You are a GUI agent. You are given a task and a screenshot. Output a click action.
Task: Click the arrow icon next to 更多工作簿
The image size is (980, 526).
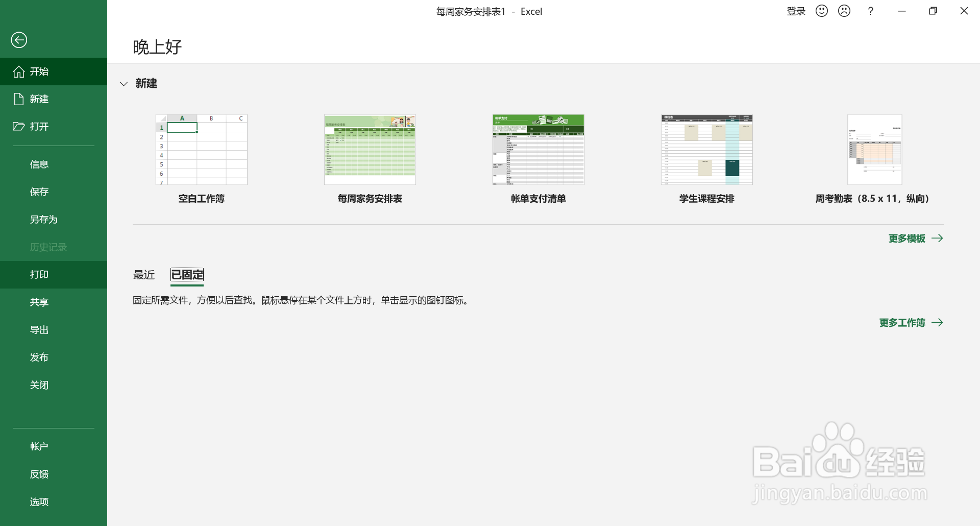pos(937,323)
